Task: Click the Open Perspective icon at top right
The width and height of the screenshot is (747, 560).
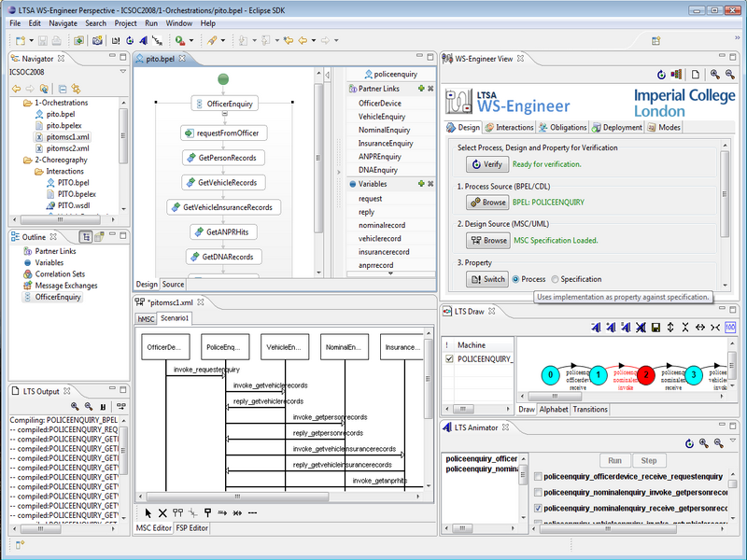Action: click(656, 41)
